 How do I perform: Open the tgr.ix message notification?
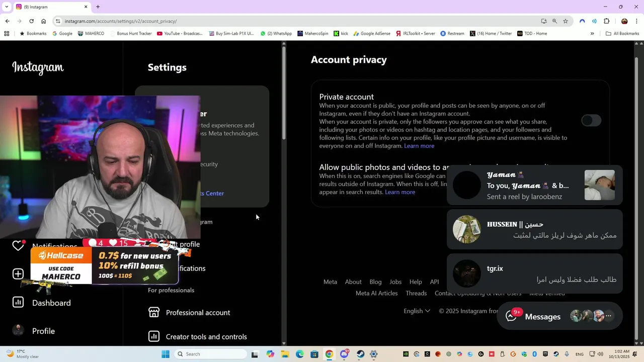coord(534,274)
